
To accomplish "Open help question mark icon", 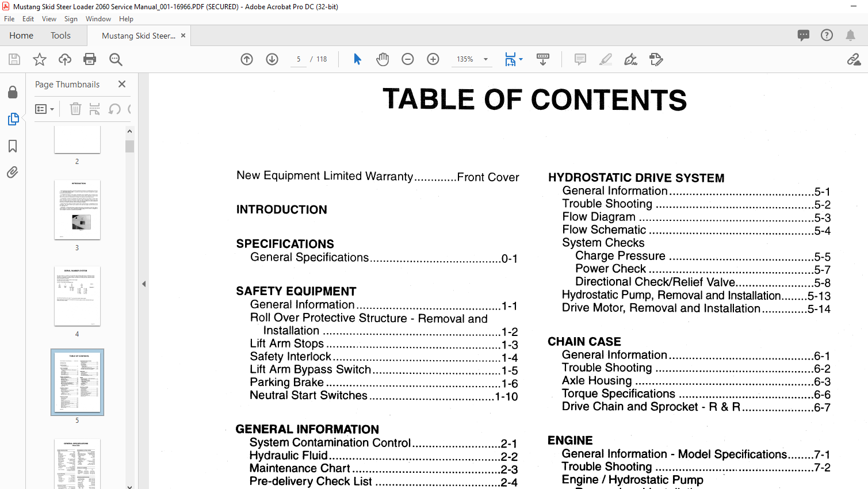I will [x=827, y=35].
